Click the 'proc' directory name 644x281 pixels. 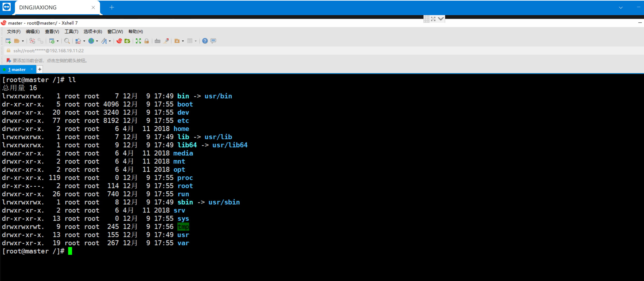185,178
